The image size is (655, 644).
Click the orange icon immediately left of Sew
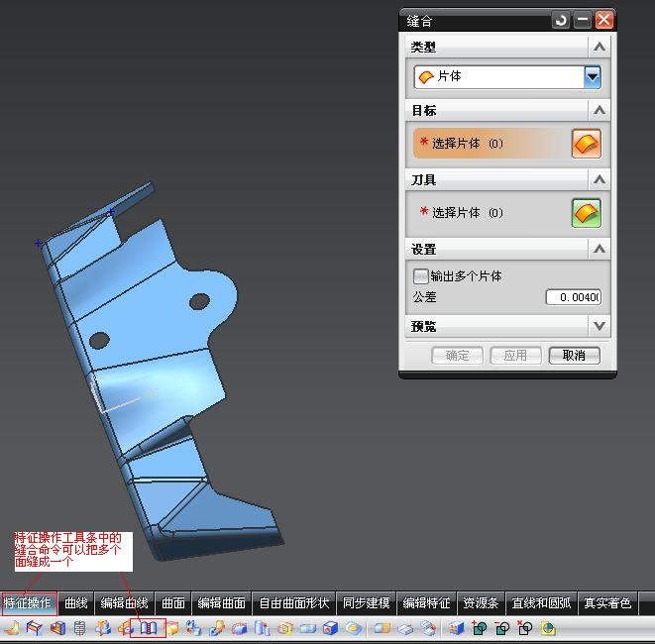(125, 628)
